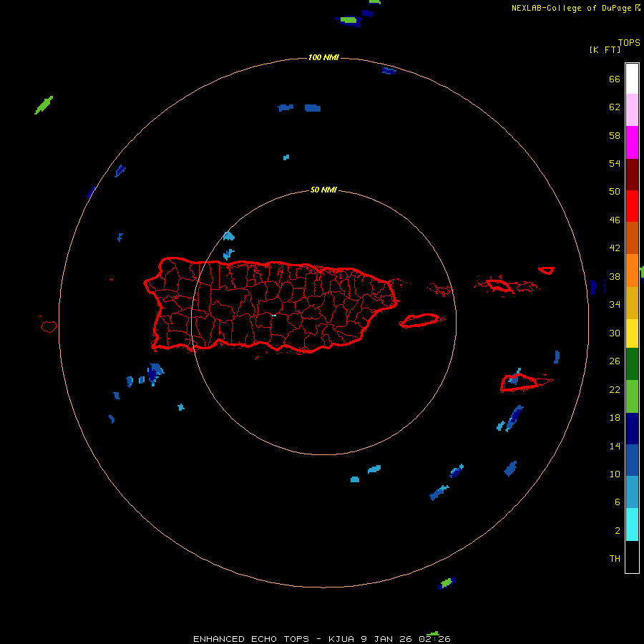The height and width of the screenshot is (644, 644).
Task: Click the "50 NMI" range ring label
Action: (x=323, y=190)
